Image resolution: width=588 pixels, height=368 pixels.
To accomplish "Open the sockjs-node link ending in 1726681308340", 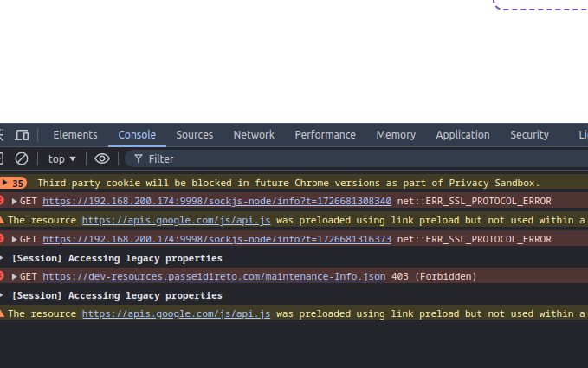I will 216,202.
